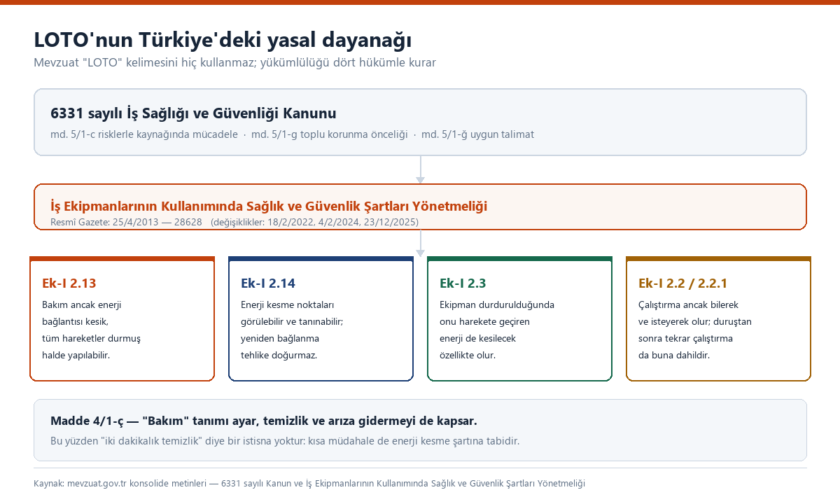The height and width of the screenshot is (504, 840).
Task: Click text "Ekipman durdurulduğunda onu harekete geçiren"
Action: click(x=497, y=314)
